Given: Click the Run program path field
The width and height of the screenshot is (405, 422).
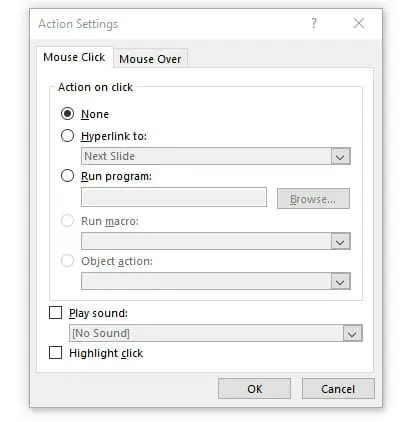Looking at the screenshot, I should pos(174,197).
